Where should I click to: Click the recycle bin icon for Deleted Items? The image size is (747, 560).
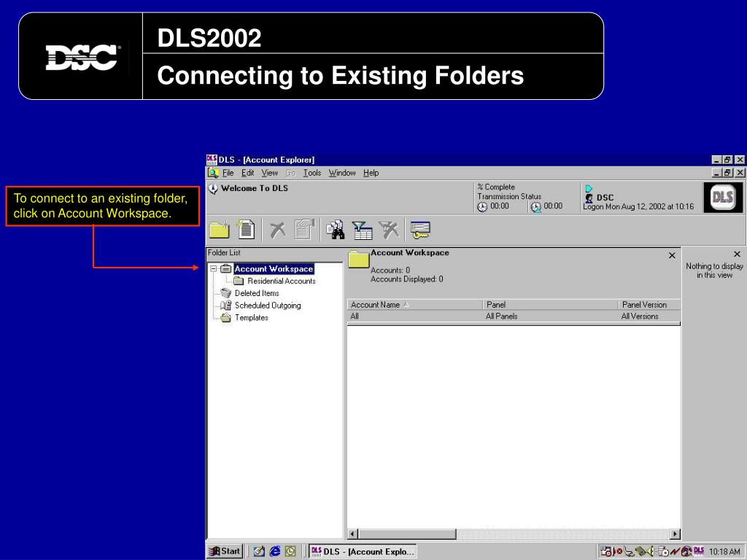pos(226,293)
